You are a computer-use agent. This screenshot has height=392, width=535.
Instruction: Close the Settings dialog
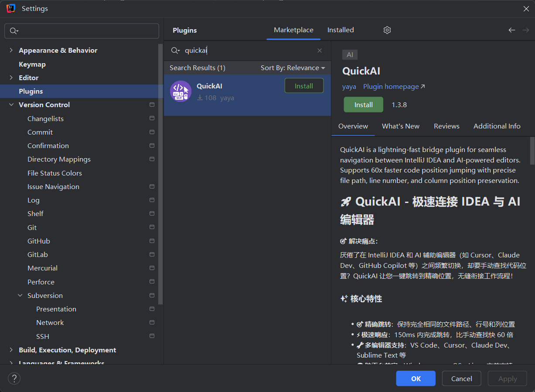pos(526,8)
